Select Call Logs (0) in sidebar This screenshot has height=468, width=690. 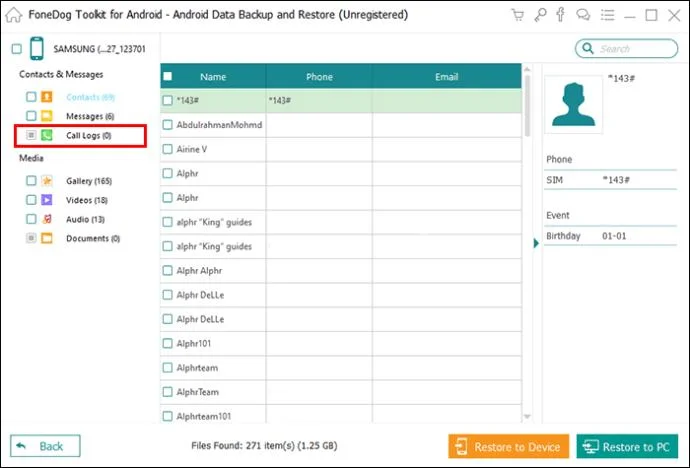point(89,135)
